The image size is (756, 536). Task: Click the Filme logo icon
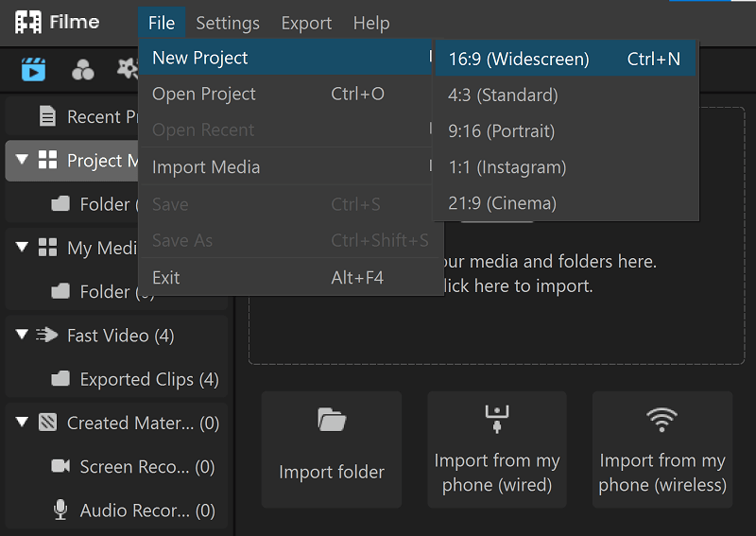click(28, 22)
